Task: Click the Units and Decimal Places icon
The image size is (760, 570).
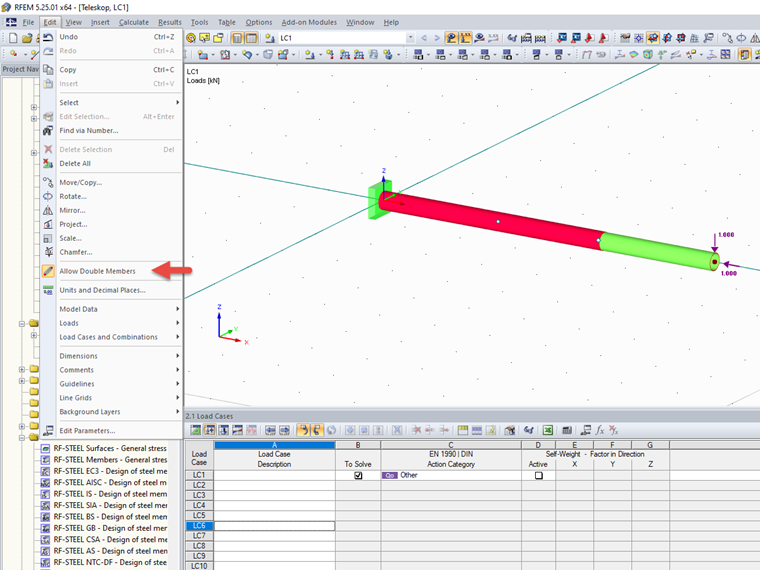Action: pos(48,290)
